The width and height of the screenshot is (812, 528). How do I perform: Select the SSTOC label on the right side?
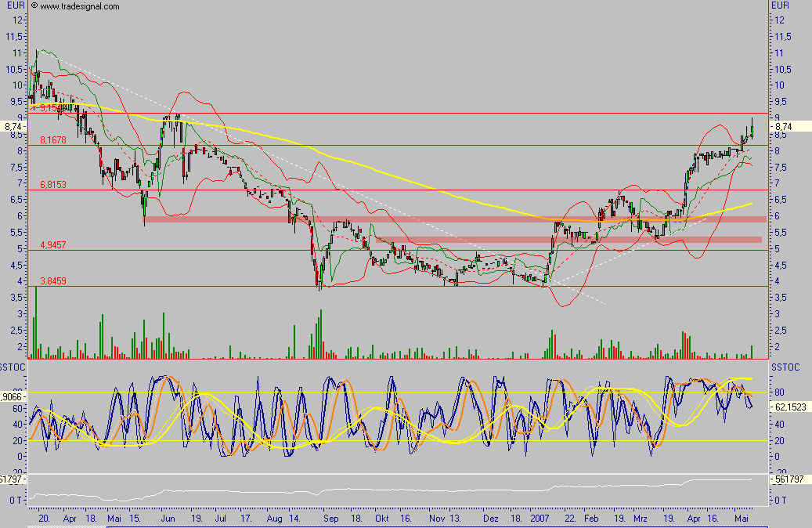(x=785, y=367)
